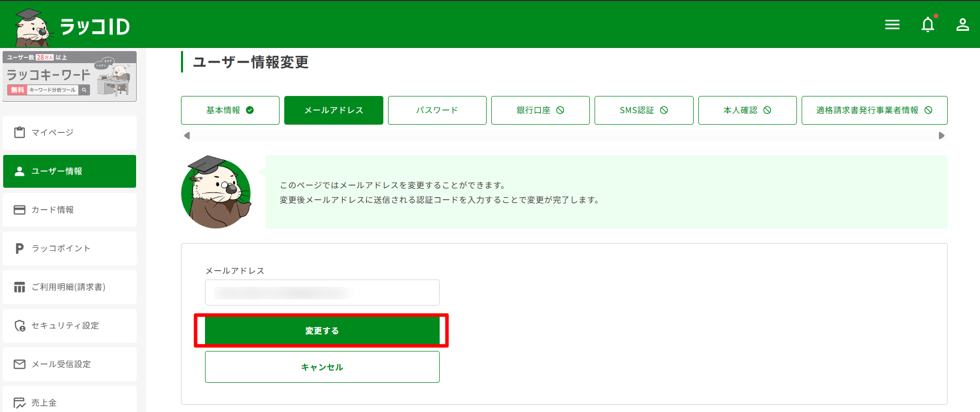Click the notification bell icon
Image resolution: width=980 pixels, height=412 pixels.
pos(927,25)
